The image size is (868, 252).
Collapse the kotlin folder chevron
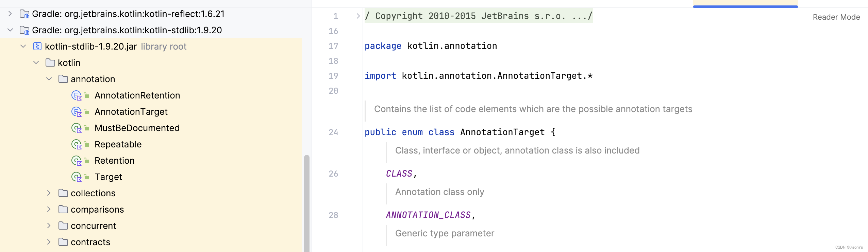pyautogui.click(x=36, y=63)
